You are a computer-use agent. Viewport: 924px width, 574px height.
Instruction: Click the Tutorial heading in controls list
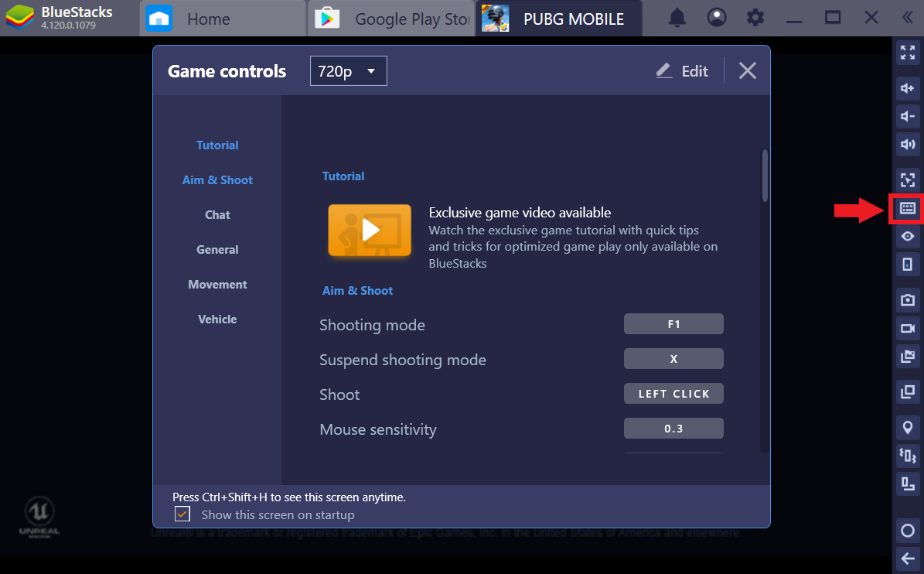(x=343, y=176)
